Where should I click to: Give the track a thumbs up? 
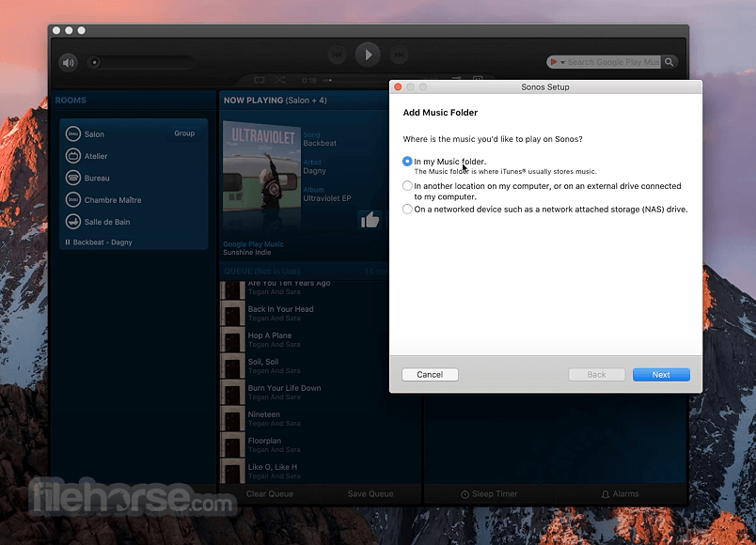370,220
